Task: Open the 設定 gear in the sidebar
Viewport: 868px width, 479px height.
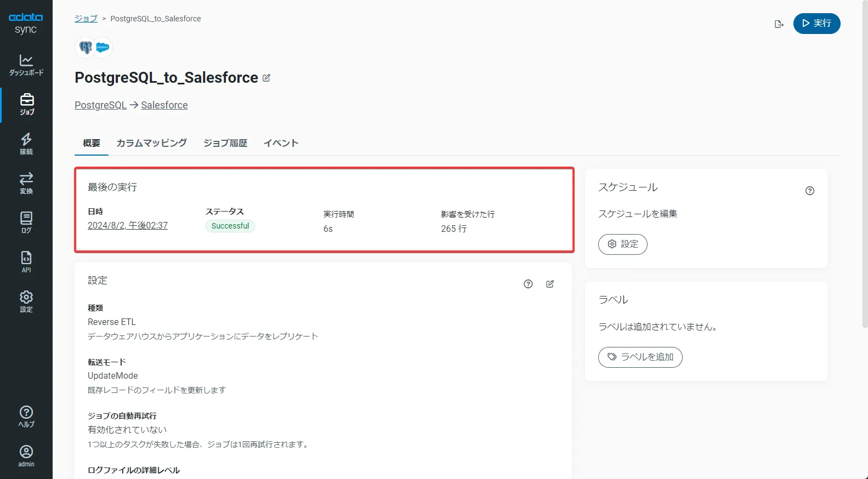Action: pos(26,301)
